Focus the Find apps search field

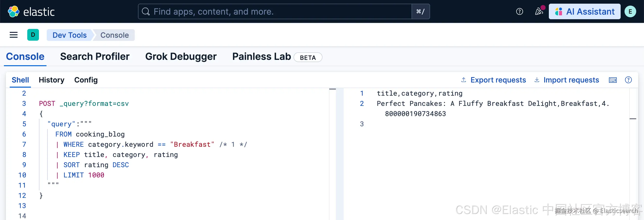[x=275, y=11]
